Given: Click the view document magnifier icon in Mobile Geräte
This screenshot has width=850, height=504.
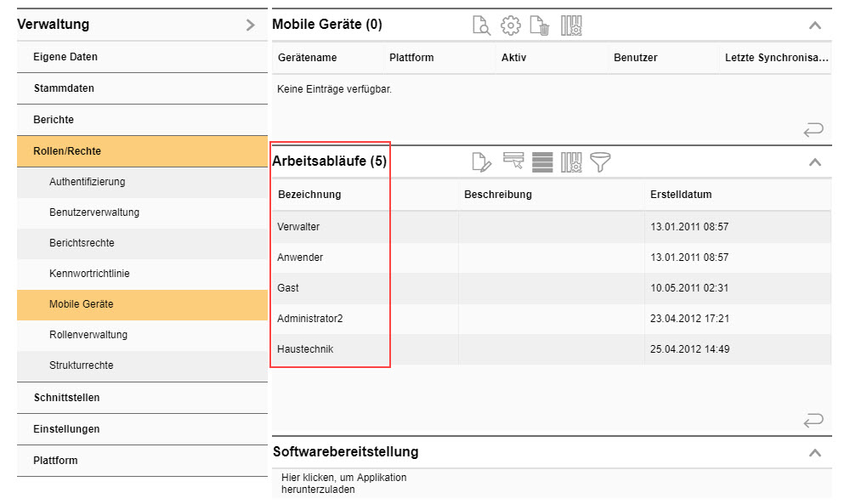Looking at the screenshot, I should 481,25.
